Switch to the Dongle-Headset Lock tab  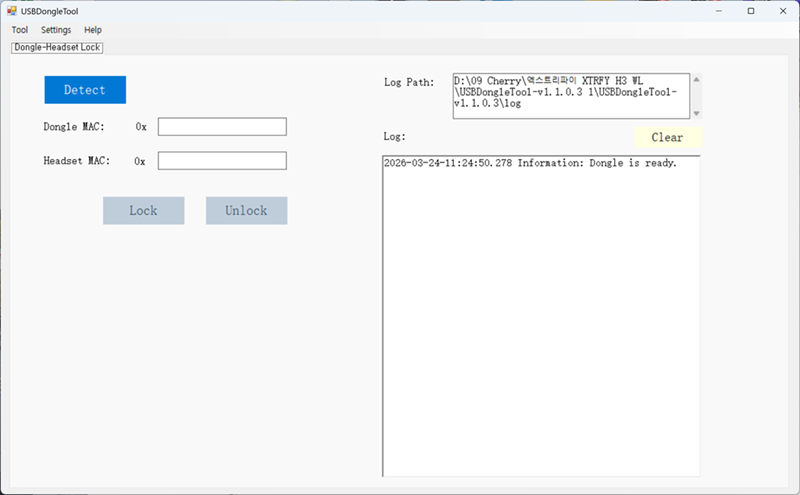click(x=58, y=47)
